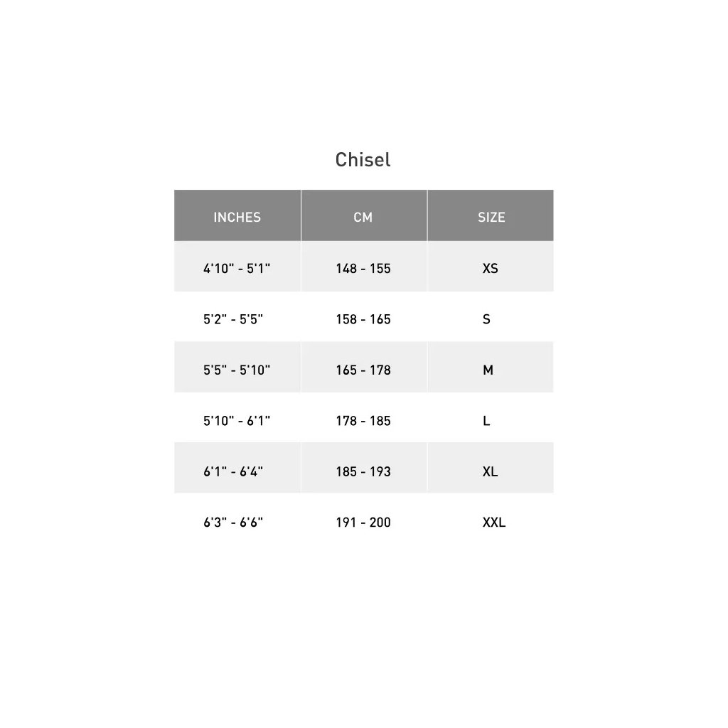This screenshot has width=728, height=728.
Task: Click the 178 - 185 cm cell
Action: coord(363,421)
